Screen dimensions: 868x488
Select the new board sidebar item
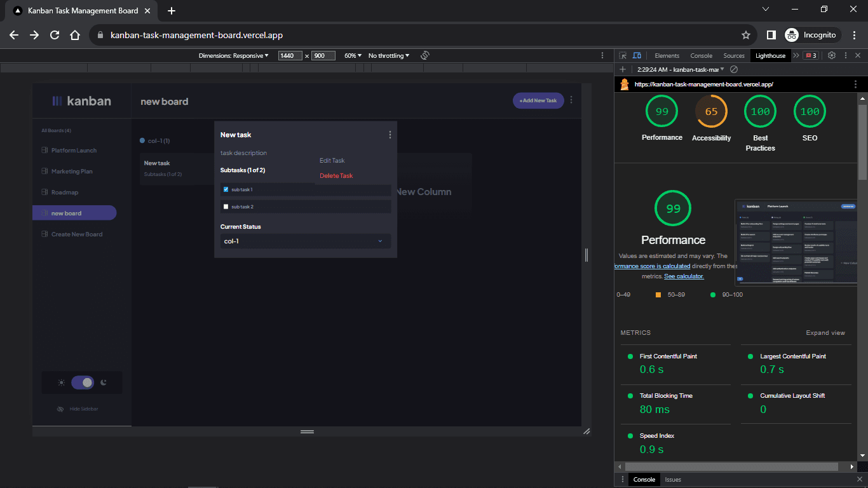74,213
